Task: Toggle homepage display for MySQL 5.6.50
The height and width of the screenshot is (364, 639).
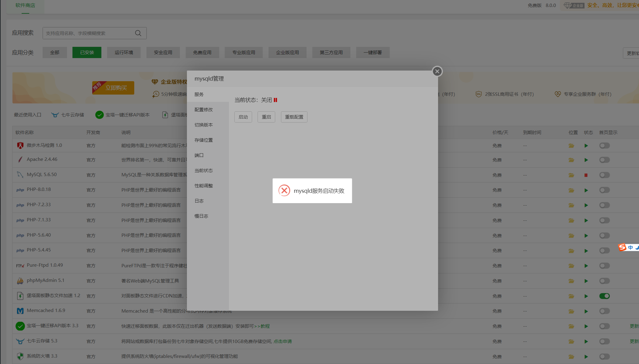Action: pos(605,175)
